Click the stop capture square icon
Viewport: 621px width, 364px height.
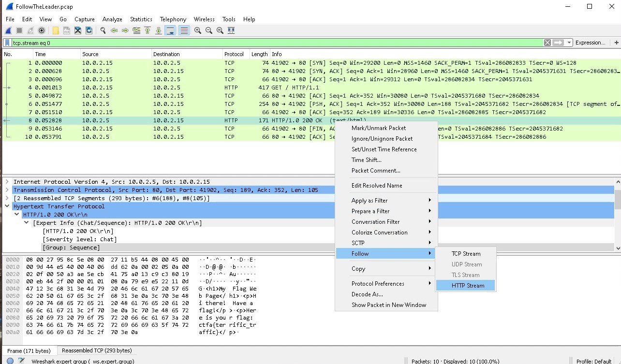pyautogui.click(x=19, y=30)
